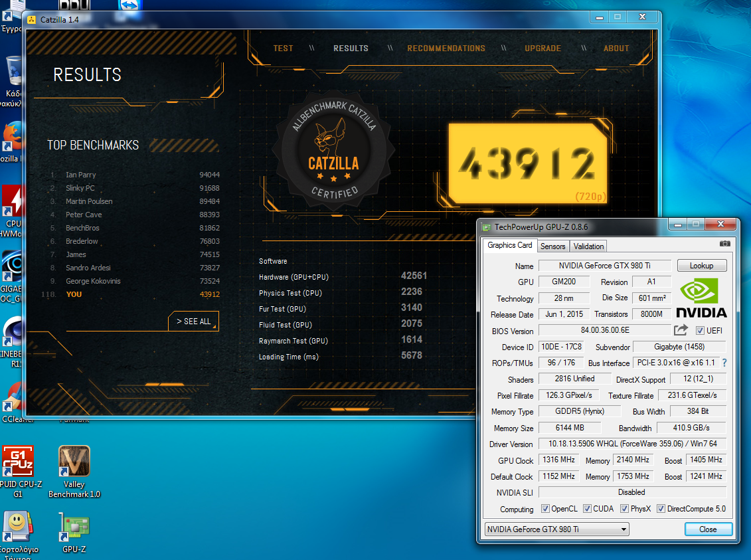Click the Driver Version field
The image size is (751, 560).
click(632, 444)
